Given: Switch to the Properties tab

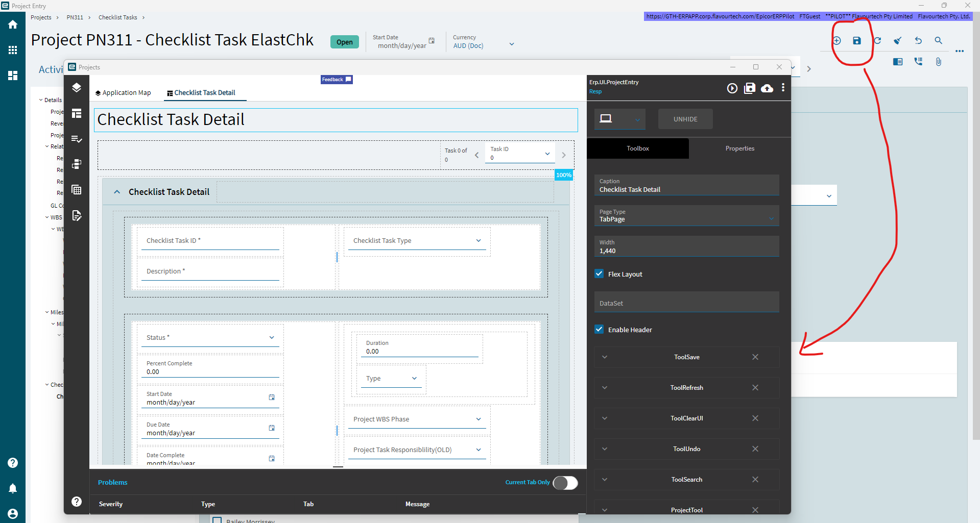Looking at the screenshot, I should coord(740,148).
